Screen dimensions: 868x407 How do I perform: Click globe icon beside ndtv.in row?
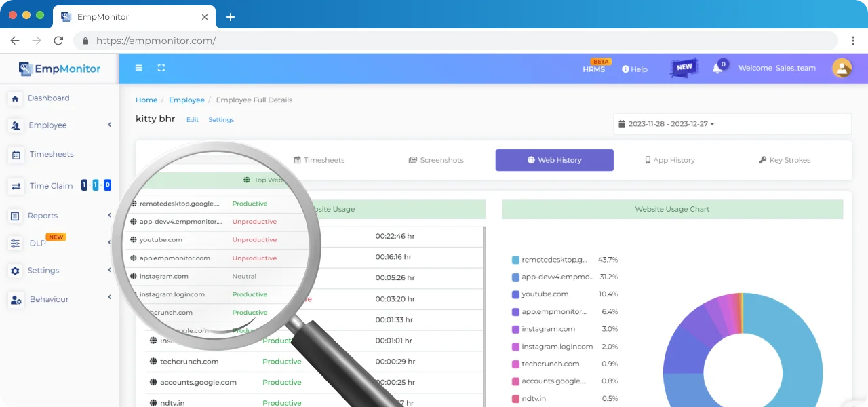point(153,403)
